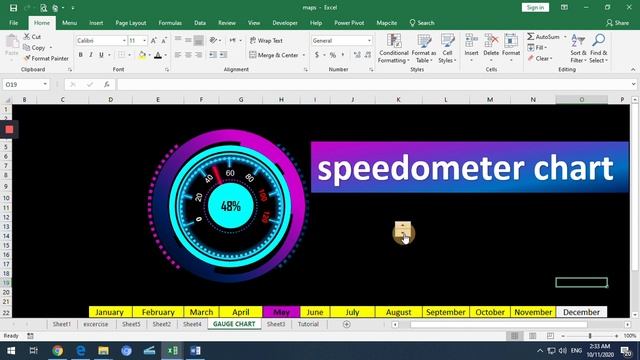Click the Wrap Text button
640x360 pixels.
pyautogui.click(x=266, y=40)
